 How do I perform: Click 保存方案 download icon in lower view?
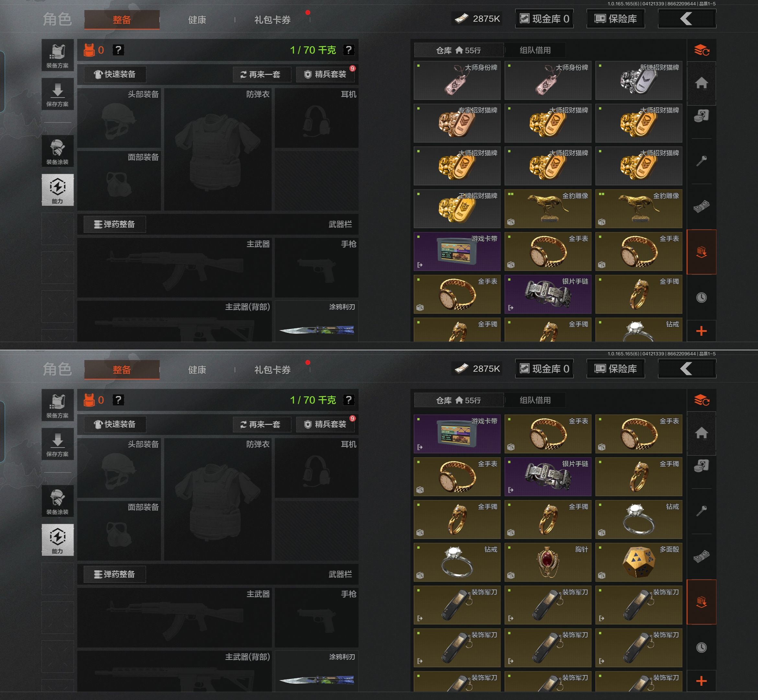tap(58, 444)
